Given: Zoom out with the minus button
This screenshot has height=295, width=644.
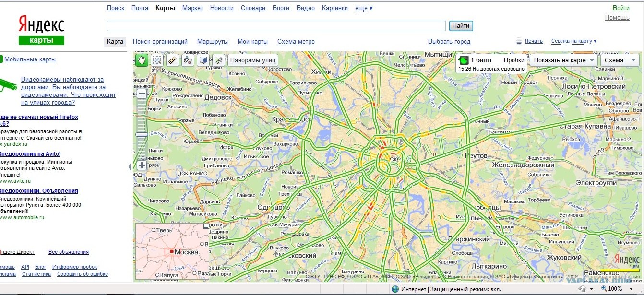Looking at the screenshot, I should click(142, 94).
